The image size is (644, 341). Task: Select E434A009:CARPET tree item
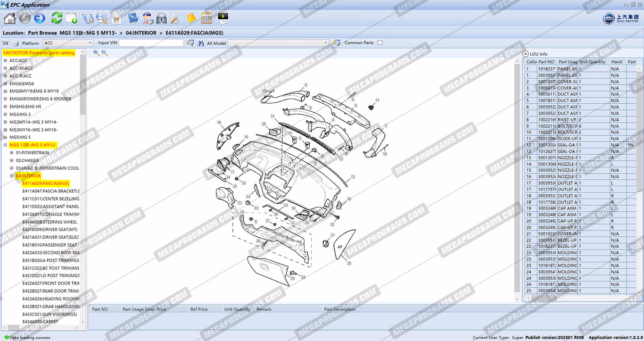[41, 322]
